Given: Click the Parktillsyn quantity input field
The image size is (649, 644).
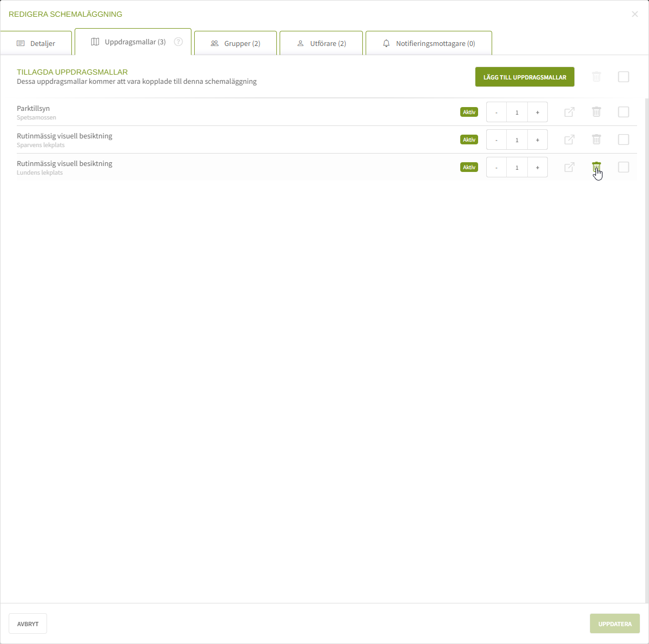Looking at the screenshot, I should [516, 112].
